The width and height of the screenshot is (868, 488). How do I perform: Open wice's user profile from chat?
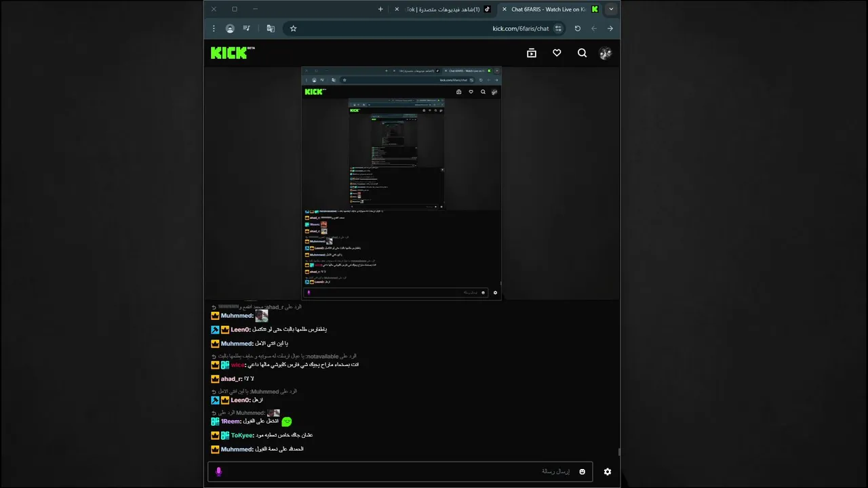237,365
